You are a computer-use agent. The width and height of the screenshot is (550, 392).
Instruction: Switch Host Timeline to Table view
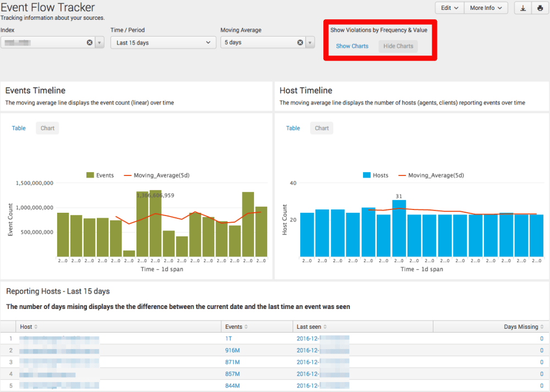293,128
